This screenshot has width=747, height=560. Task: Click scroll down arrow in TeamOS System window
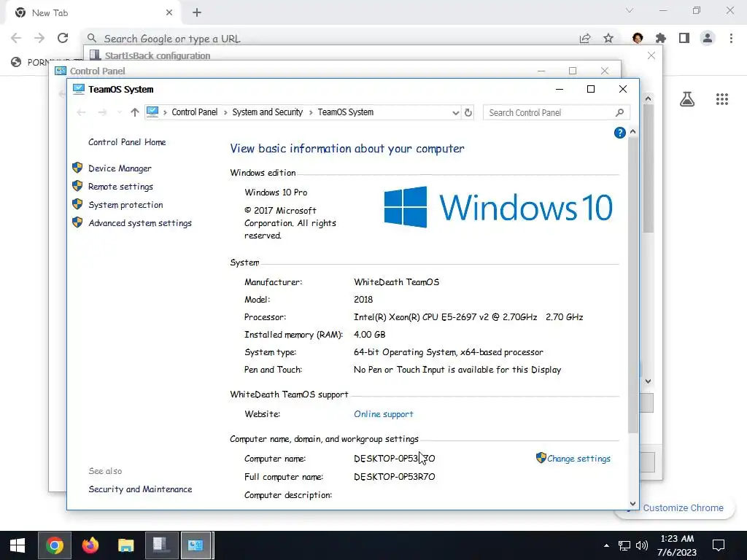tap(632, 503)
